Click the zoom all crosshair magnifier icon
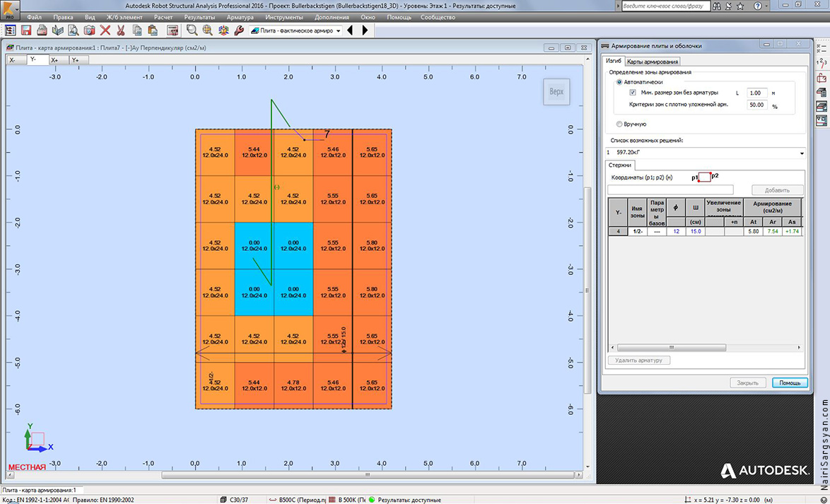The height and width of the screenshot is (504, 830). (x=208, y=30)
